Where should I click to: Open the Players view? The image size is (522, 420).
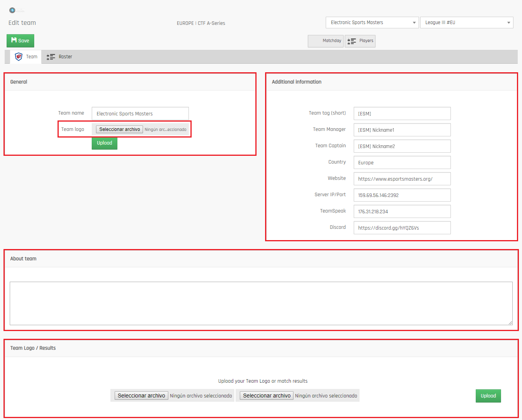(x=360, y=41)
